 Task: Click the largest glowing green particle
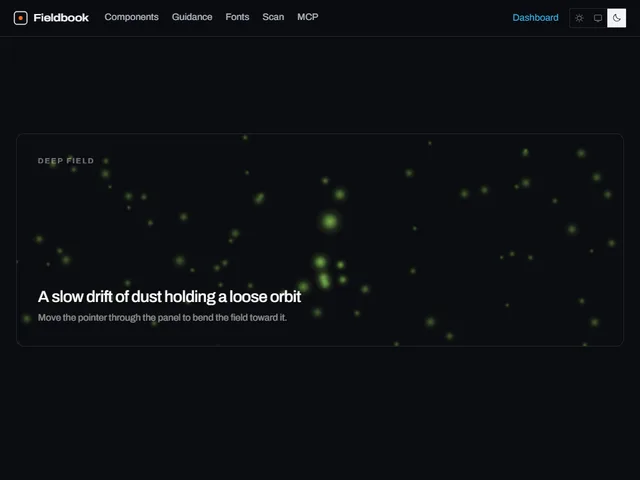(329, 222)
